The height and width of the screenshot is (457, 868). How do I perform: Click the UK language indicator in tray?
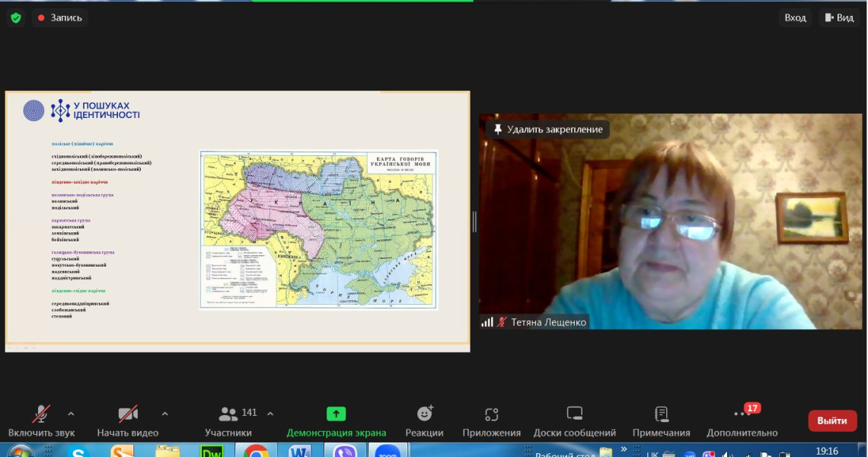tap(652, 454)
